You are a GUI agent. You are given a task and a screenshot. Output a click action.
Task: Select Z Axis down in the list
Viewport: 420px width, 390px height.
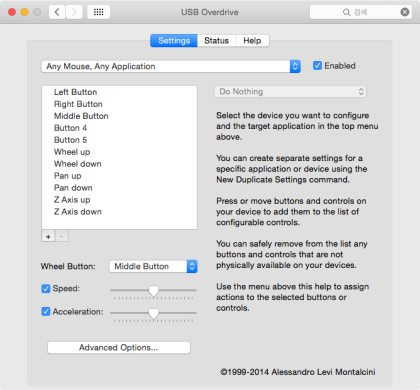coord(119,212)
